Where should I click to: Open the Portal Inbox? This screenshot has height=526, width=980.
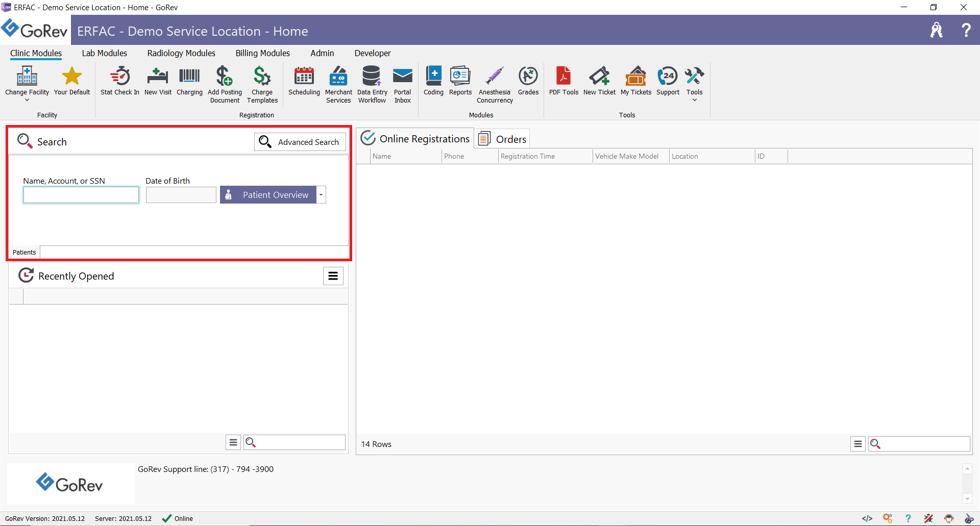[403, 85]
